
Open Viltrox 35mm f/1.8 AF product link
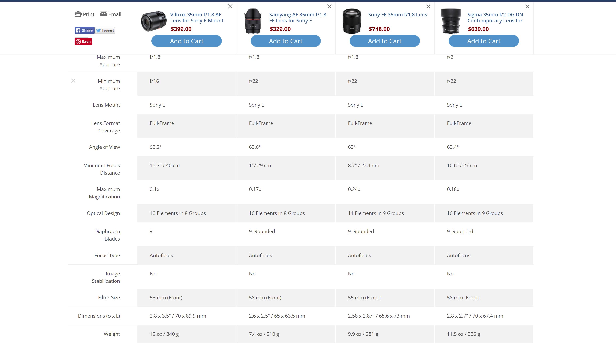[x=196, y=18]
